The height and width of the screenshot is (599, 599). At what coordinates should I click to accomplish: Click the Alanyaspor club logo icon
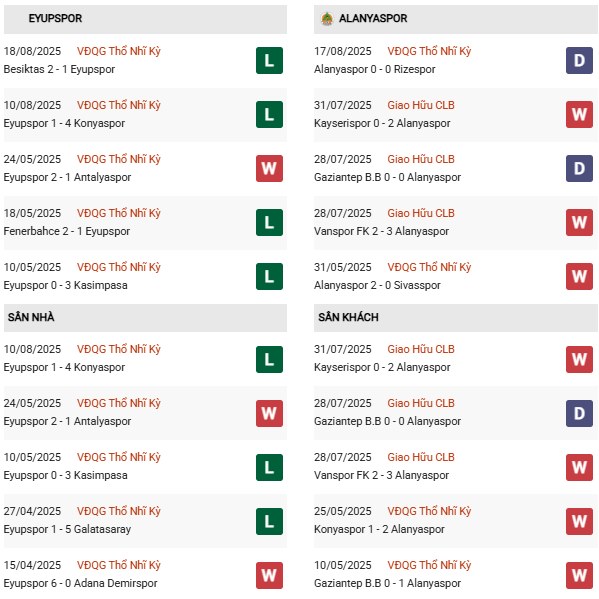[x=327, y=18]
